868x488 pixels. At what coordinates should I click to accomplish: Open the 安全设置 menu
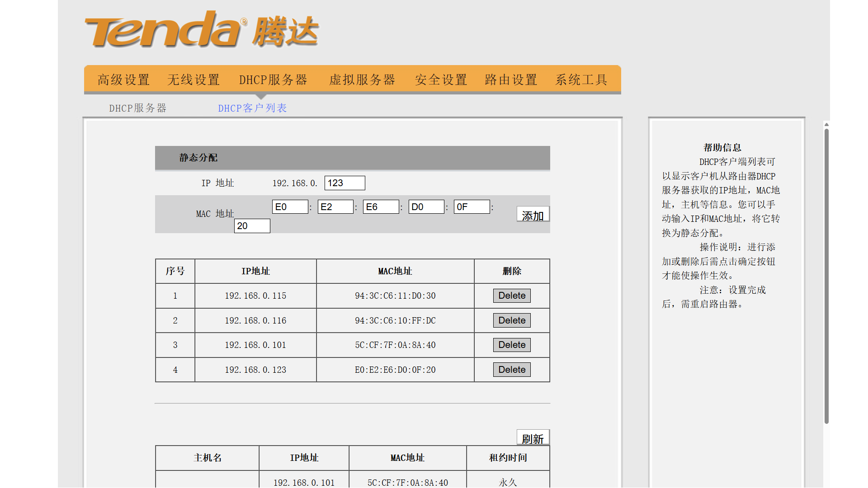click(x=441, y=80)
